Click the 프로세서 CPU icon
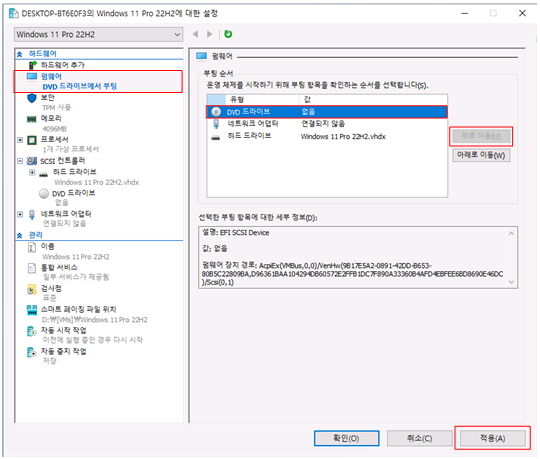This screenshot has height=459, width=540. click(32, 140)
